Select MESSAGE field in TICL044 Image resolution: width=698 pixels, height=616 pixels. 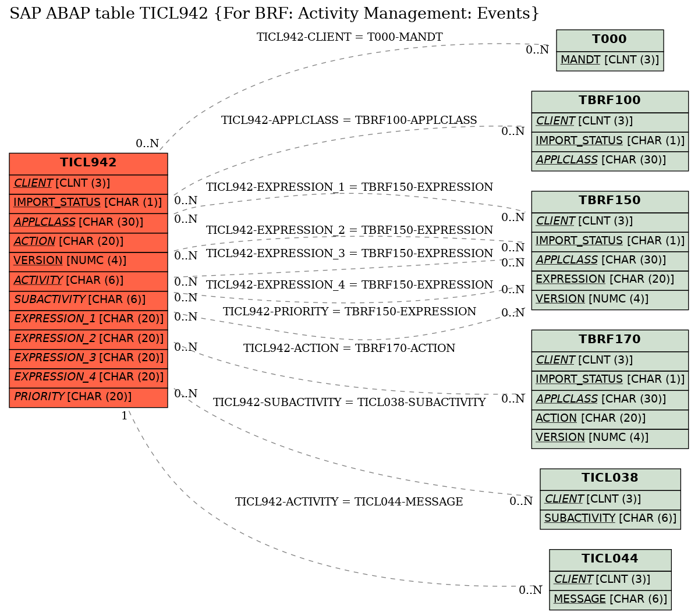(610, 600)
